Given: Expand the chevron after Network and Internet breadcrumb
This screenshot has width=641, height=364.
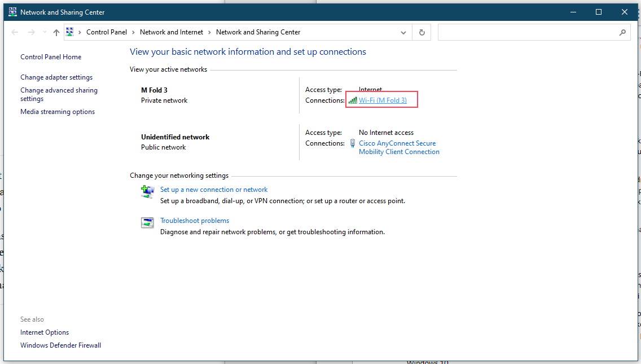Looking at the screenshot, I should [209, 33].
